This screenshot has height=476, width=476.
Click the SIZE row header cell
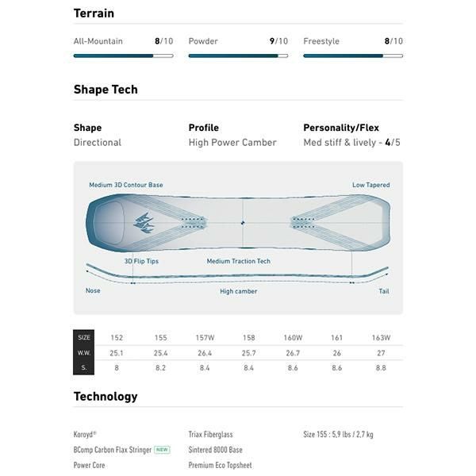(x=83, y=337)
